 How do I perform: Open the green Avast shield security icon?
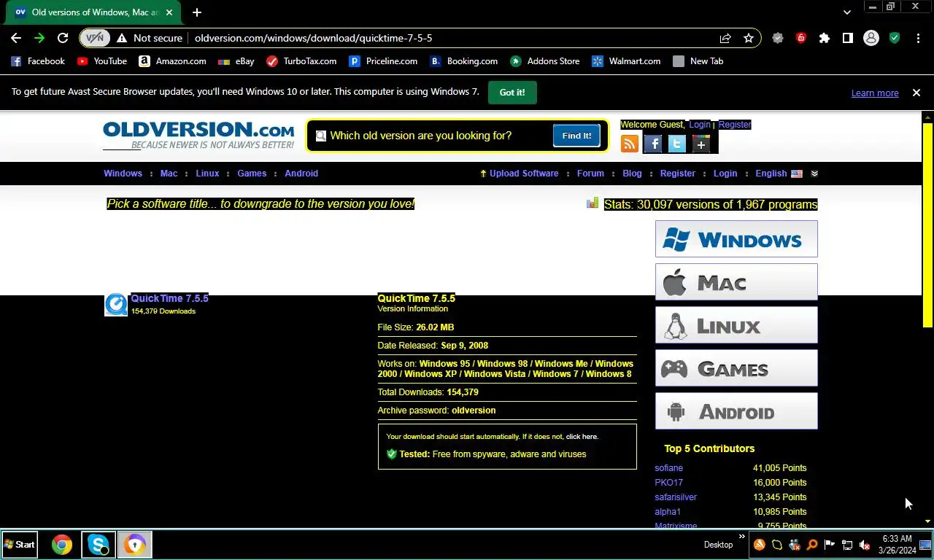tap(895, 38)
